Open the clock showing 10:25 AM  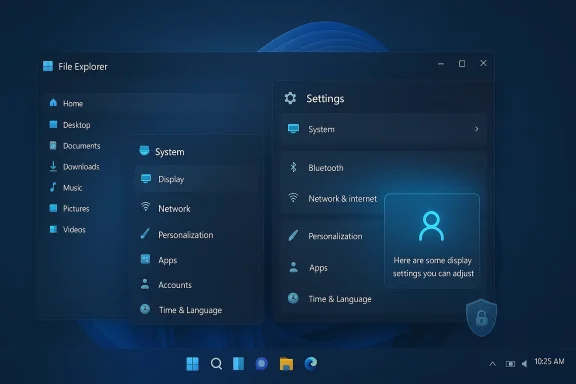549,362
